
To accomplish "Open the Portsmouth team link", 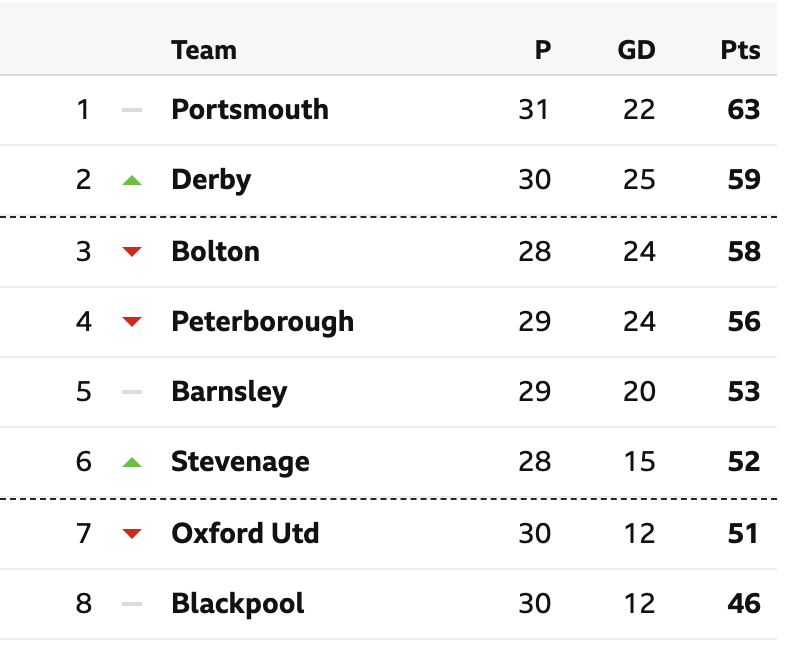I will [x=250, y=109].
